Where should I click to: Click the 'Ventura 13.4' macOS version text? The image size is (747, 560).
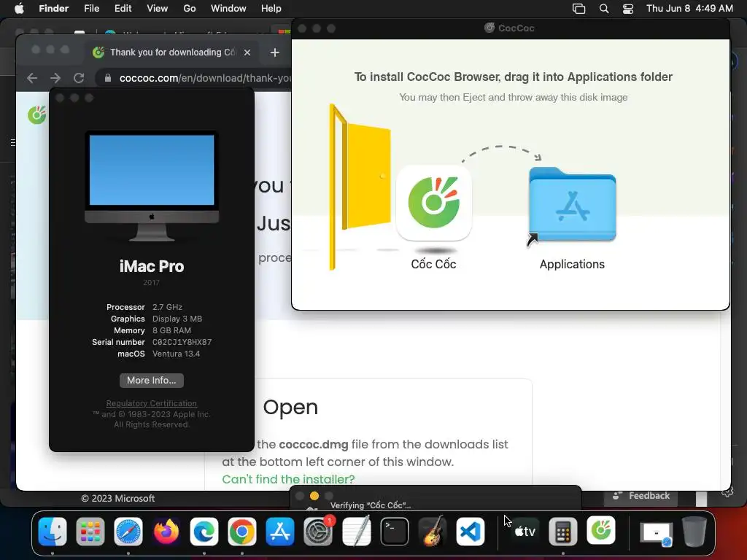click(x=177, y=354)
